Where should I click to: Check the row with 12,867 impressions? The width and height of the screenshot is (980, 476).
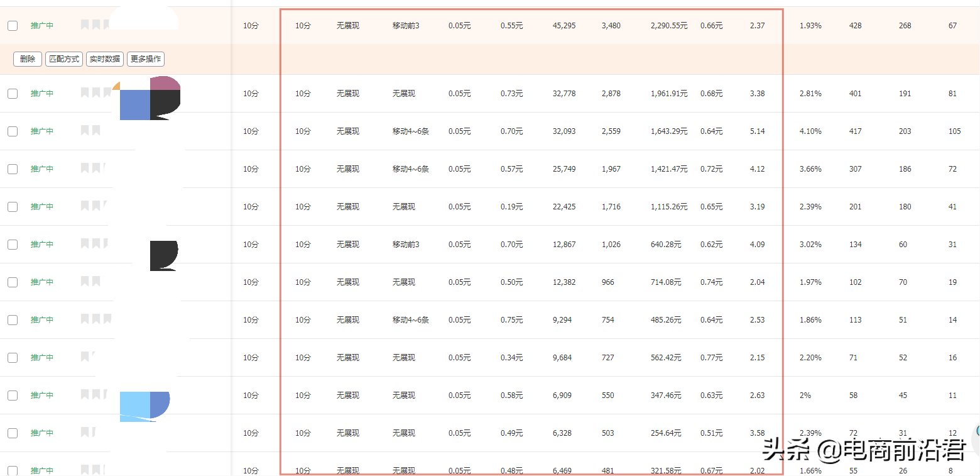13,245
